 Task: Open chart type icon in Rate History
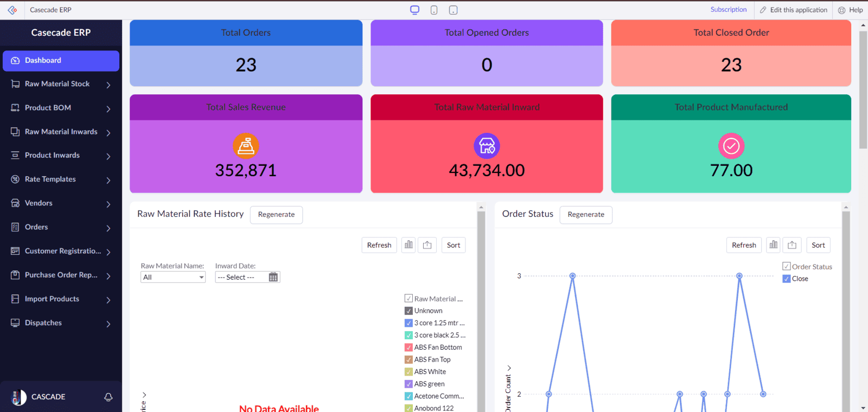409,245
